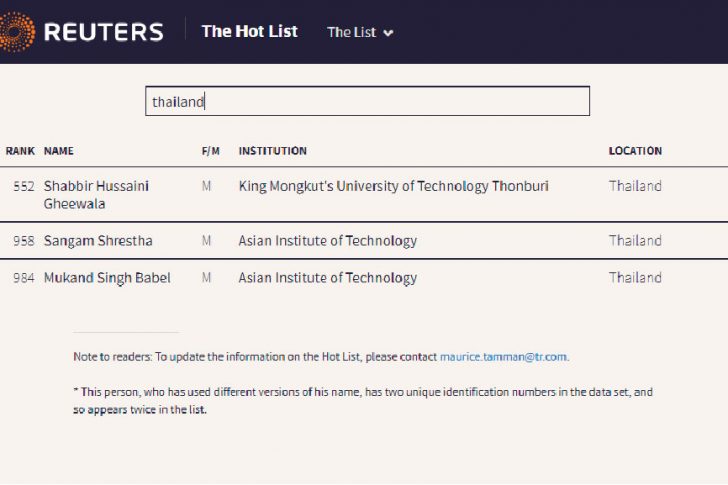728x485 pixels.
Task: Click the Reuters logo icon
Action: click(x=16, y=31)
